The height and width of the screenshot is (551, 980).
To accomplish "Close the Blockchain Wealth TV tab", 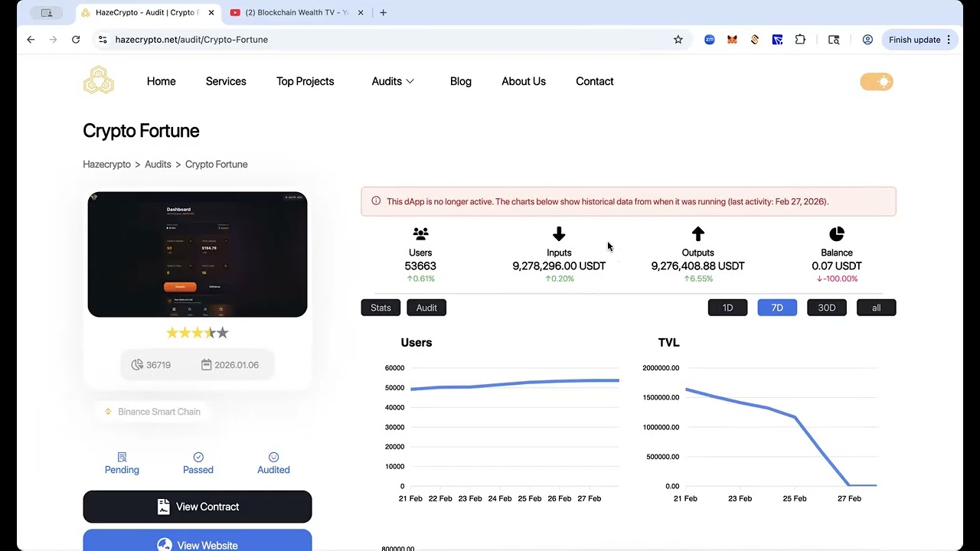I will pyautogui.click(x=361, y=12).
